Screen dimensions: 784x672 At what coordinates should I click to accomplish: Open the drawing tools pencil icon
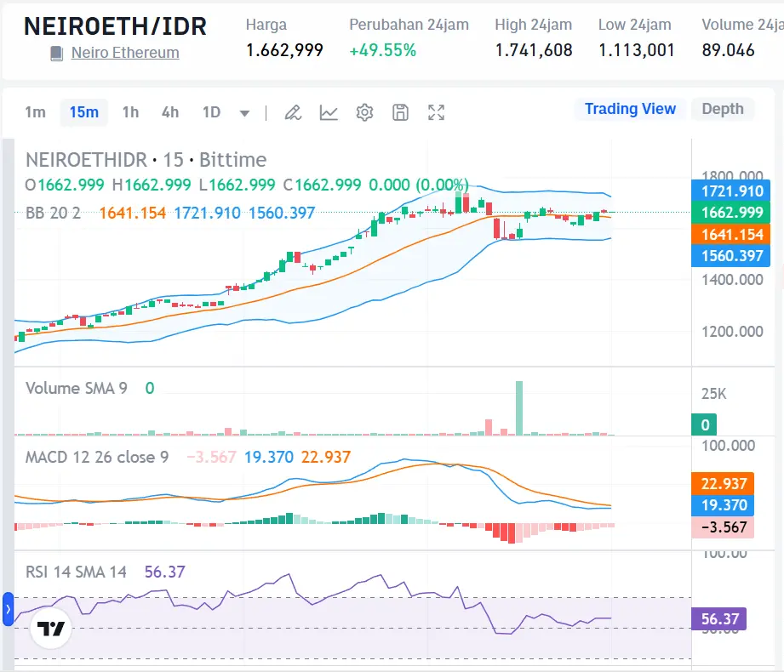click(x=293, y=111)
